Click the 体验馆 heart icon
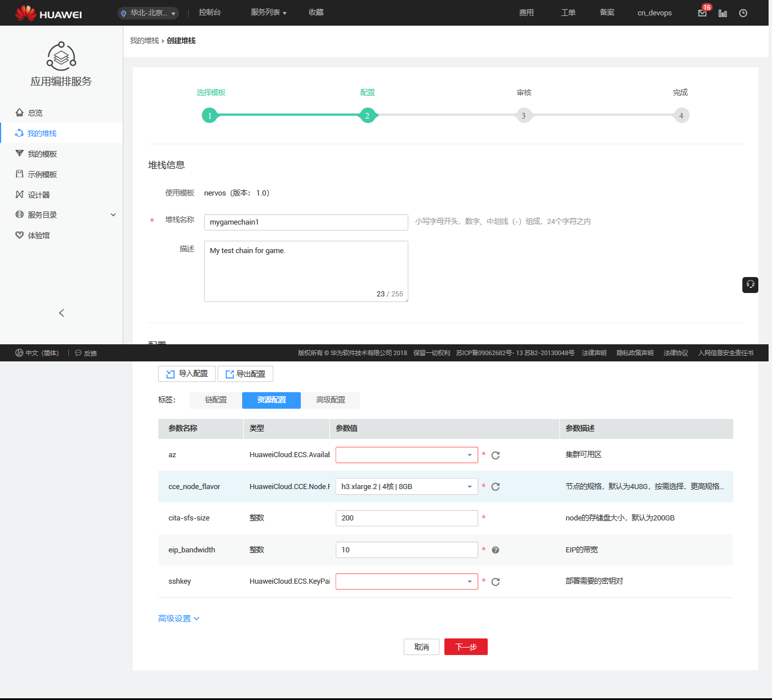 pyautogui.click(x=19, y=235)
